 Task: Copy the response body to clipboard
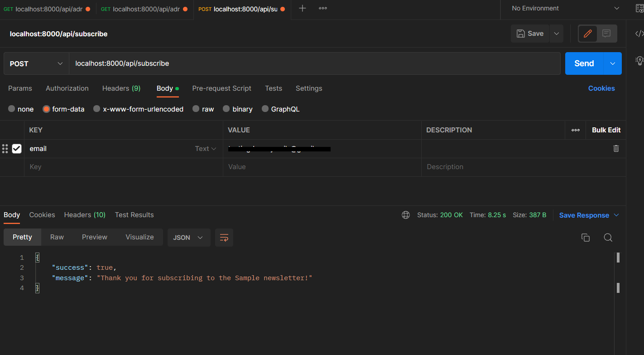pos(585,237)
